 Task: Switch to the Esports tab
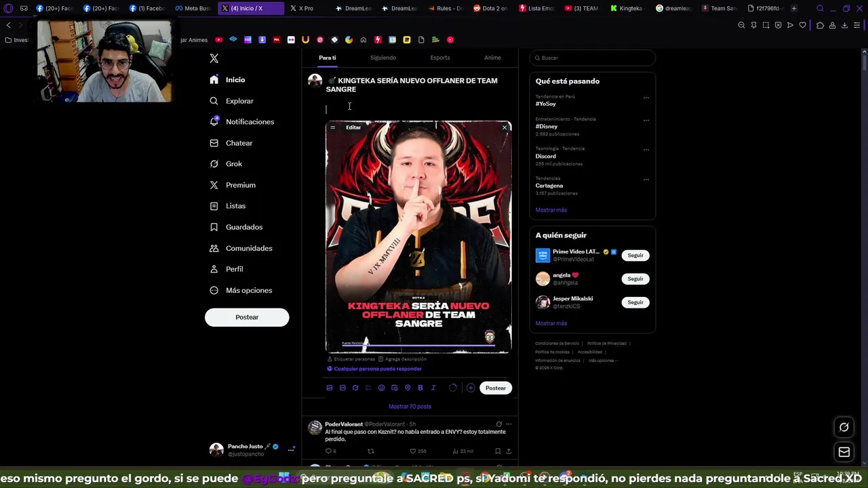(440, 58)
